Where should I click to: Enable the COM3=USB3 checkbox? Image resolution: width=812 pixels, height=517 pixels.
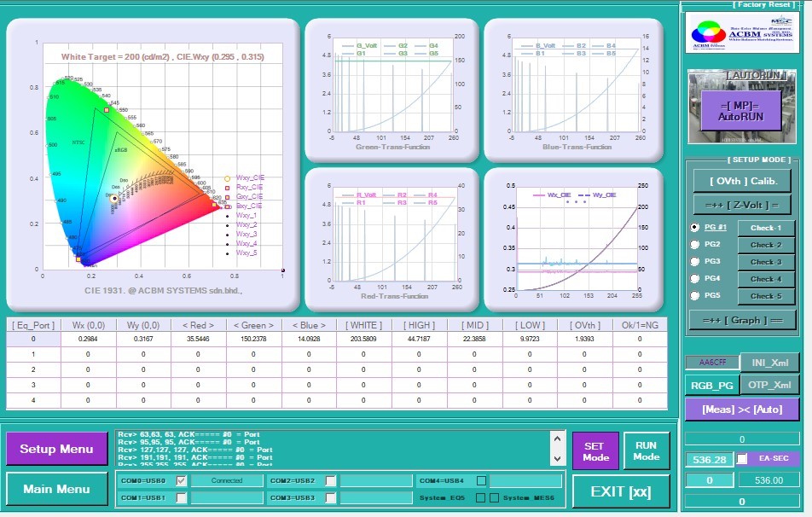pos(330,498)
